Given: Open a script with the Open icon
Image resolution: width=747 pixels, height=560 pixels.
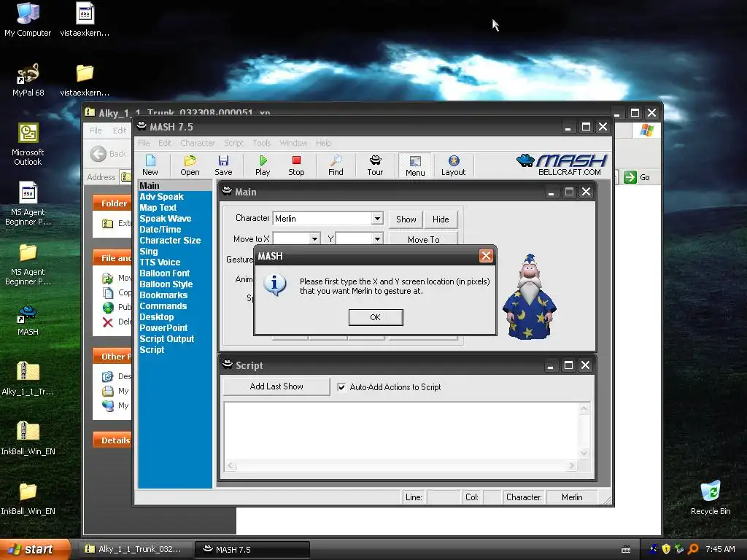Looking at the screenshot, I should [x=190, y=166].
